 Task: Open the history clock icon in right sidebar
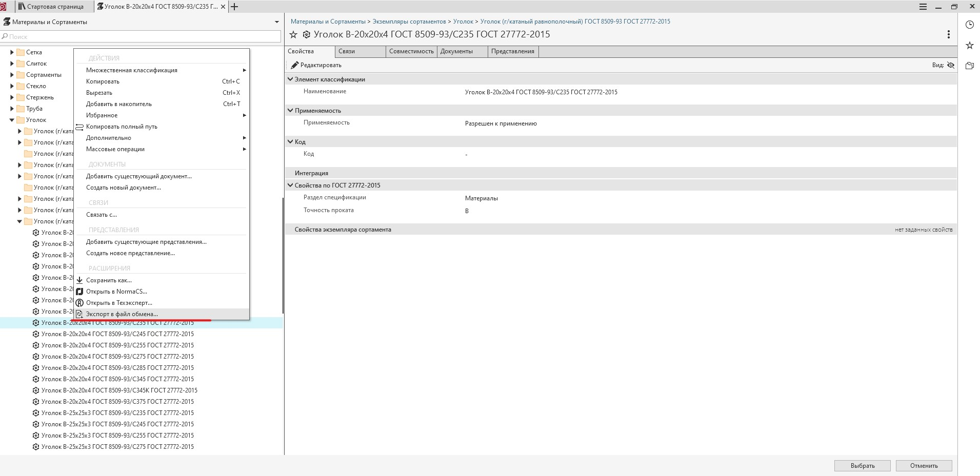(969, 25)
